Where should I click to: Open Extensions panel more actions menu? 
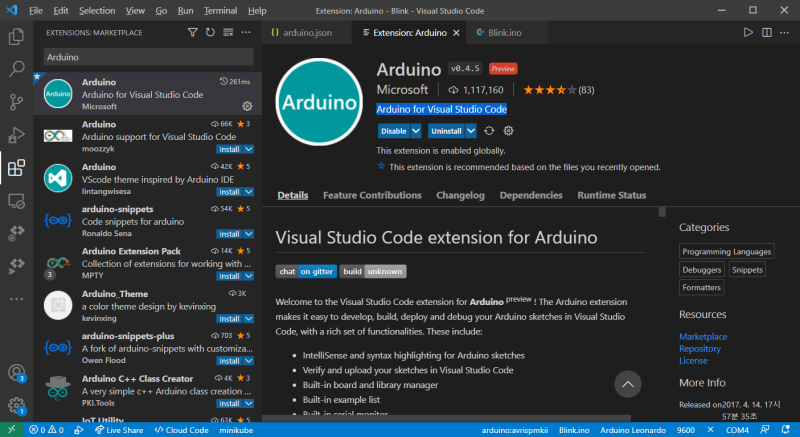click(246, 33)
